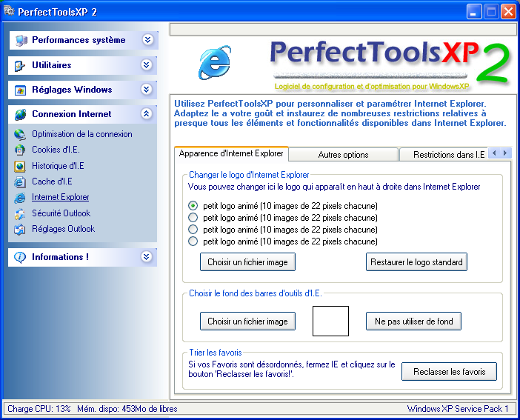
Task: Open Cache d'I.E link
Action: click(x=52, y=181)
